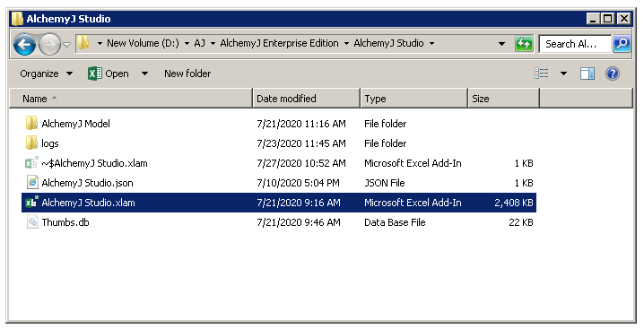Viewport: 644px width, 329px height.
Task: Click the 7/21/2020 11:16 AM date cell
Action: pyautogui.click(x=301, y=124)
